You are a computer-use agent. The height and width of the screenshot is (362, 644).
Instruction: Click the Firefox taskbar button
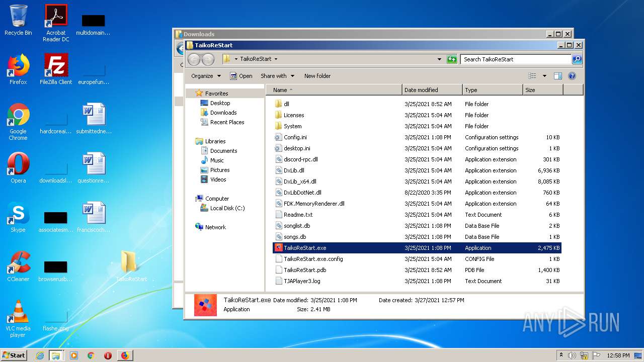point(125,355)
